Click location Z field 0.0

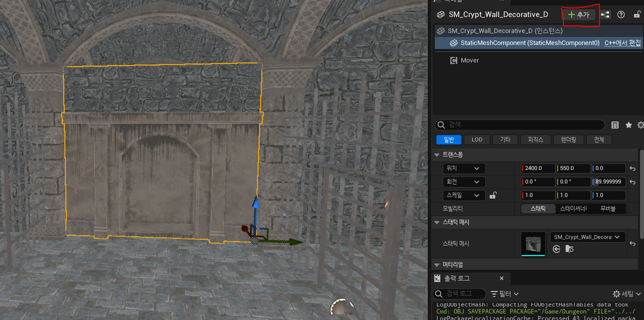(x=609, y=168)
